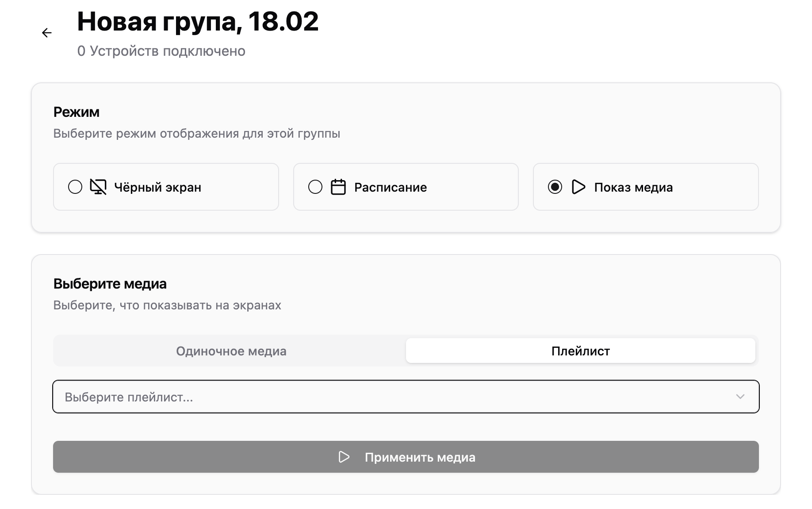This screenshot has width=812, height=509.
Task: Select the Показ медиа radio button
Action: [x=555, y=187]
